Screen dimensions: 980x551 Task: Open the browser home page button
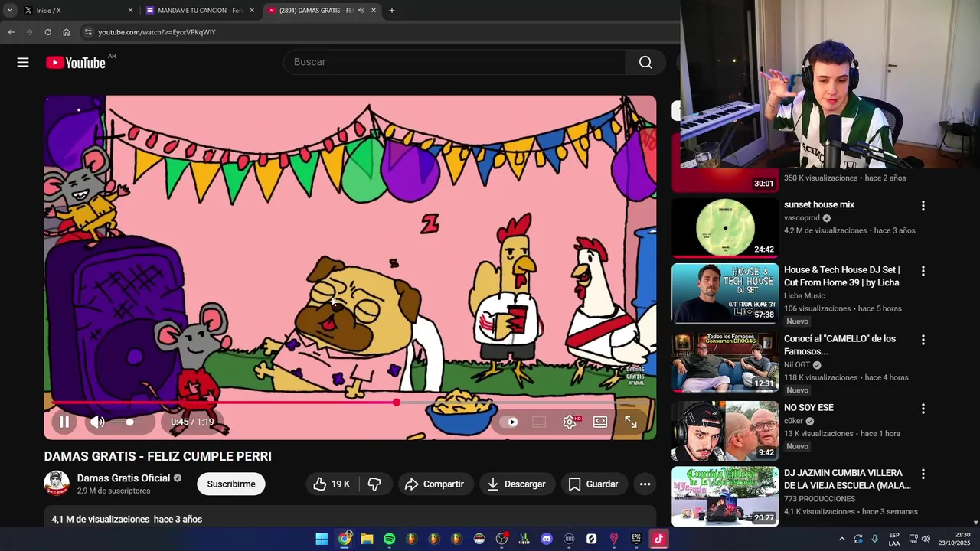tap(66, 32)
